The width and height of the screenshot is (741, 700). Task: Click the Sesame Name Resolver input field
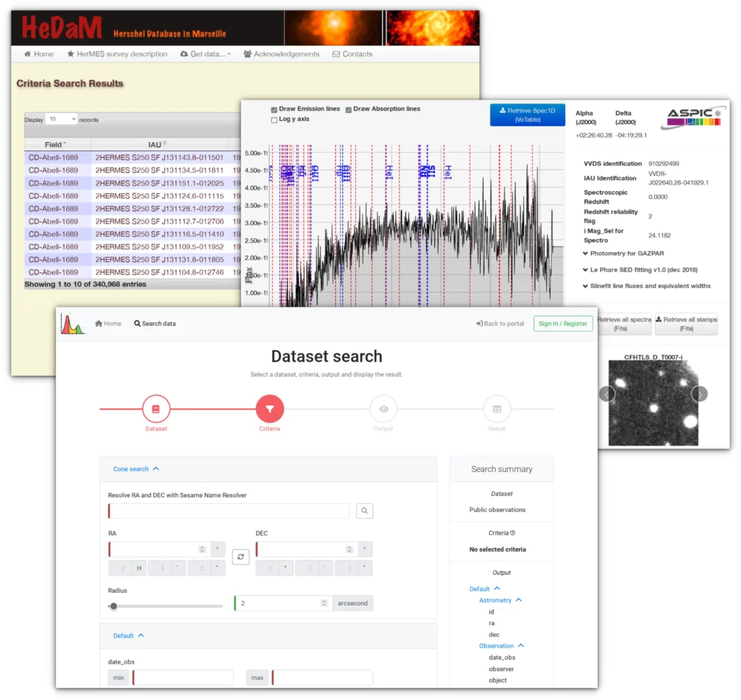[x=229, y=511]
